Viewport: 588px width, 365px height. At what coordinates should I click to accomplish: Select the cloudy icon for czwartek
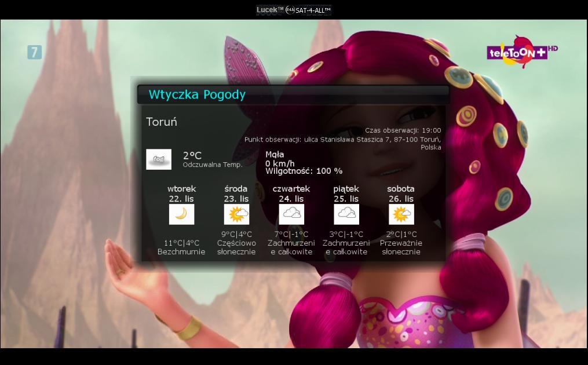pyautogui.click(x=291, y=214)
